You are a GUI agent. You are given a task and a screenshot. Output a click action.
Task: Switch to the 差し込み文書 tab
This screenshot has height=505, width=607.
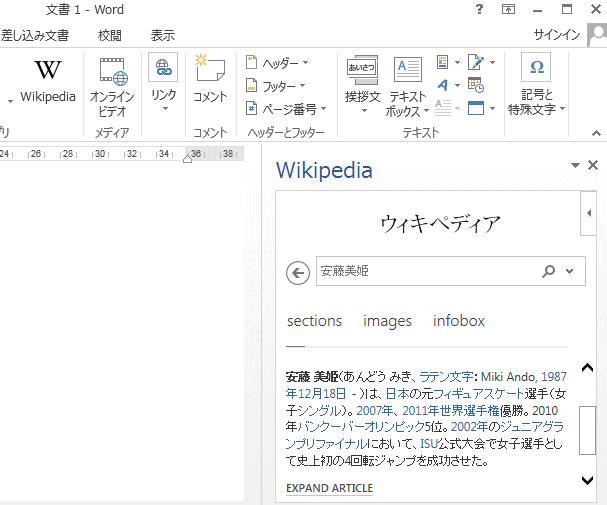coord(35,36)
